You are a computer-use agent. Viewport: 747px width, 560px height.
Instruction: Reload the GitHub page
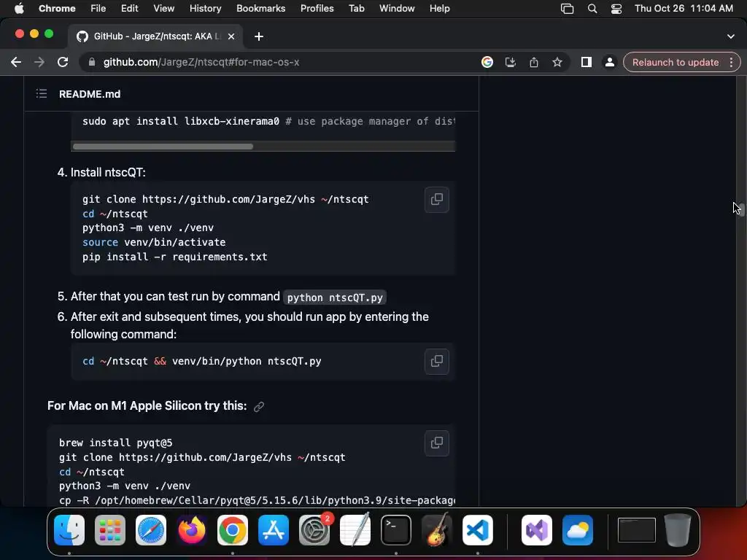click(x=63, y=62)
